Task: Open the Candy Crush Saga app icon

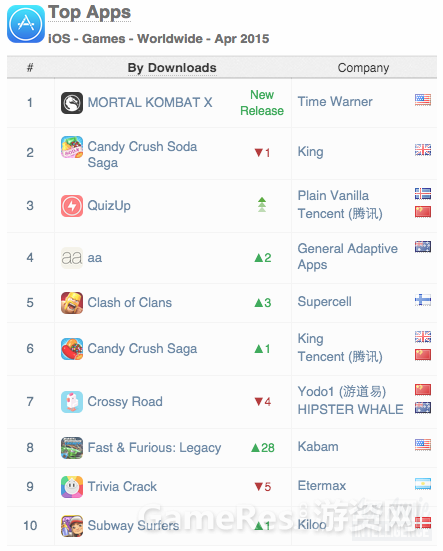Action: click(x=72, y=349)
